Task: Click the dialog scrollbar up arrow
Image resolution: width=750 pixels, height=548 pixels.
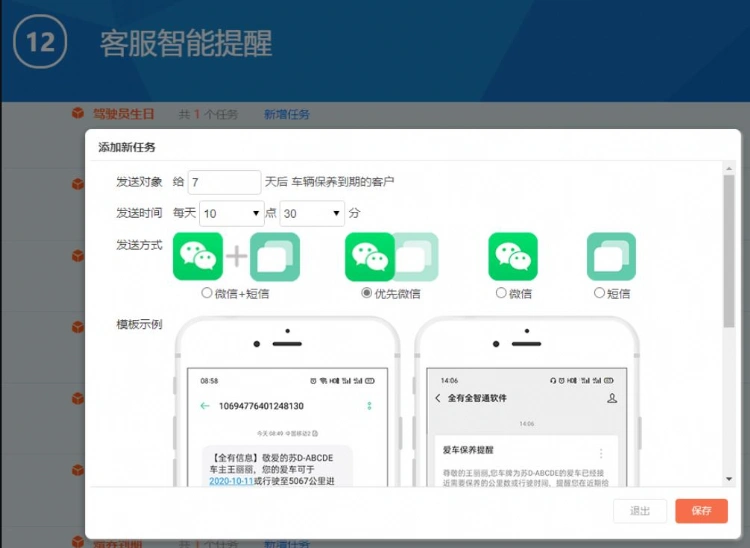Action: 729,168
